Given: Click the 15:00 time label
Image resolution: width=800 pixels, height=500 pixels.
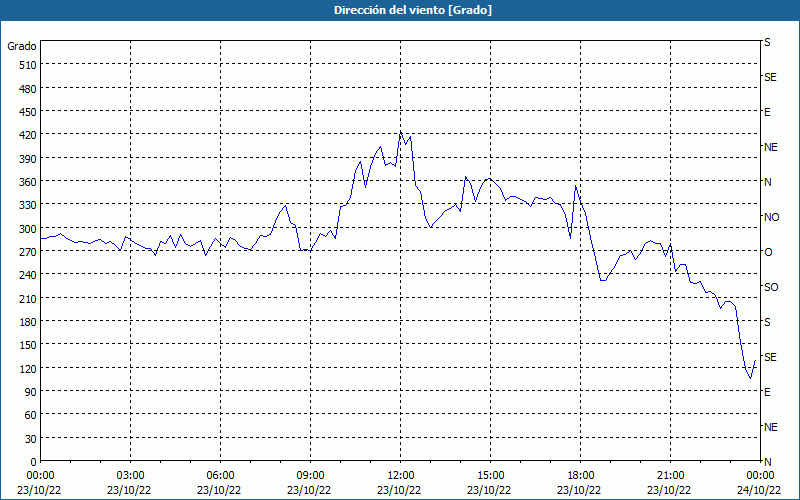Looking at the screenshot, I should [491, 476].
